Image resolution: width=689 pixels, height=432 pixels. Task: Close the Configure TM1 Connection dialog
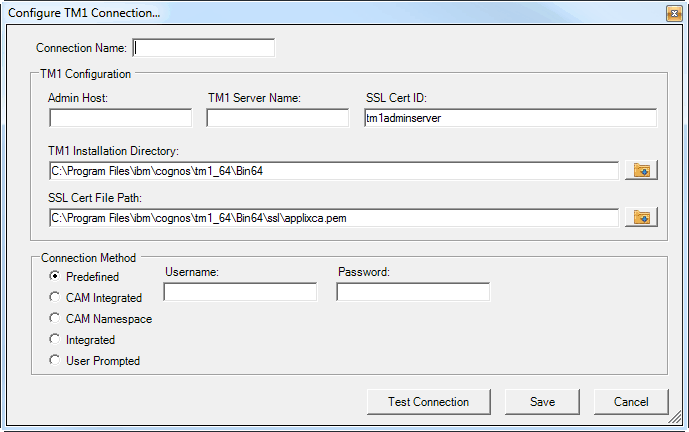point(673,12)
